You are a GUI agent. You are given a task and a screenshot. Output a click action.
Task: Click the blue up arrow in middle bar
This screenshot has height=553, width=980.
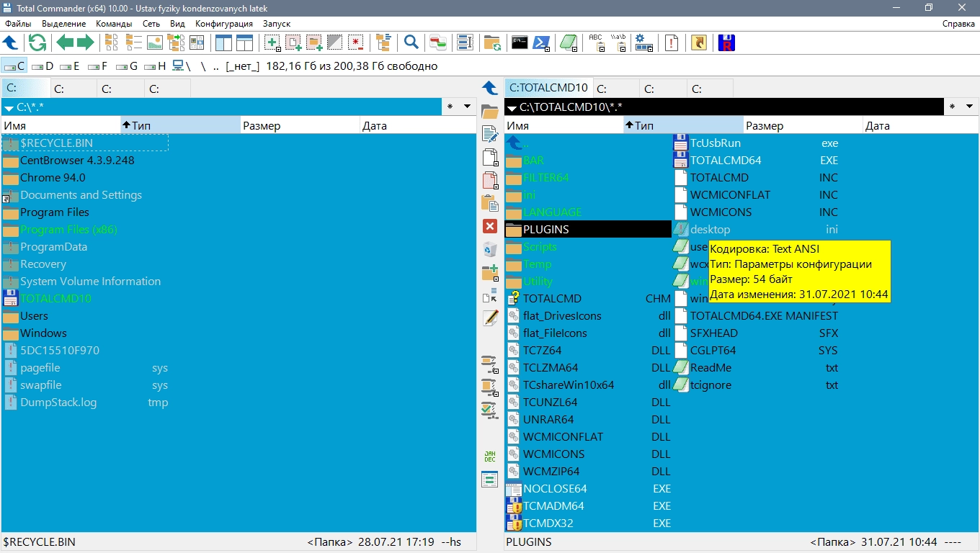(490, 88)
